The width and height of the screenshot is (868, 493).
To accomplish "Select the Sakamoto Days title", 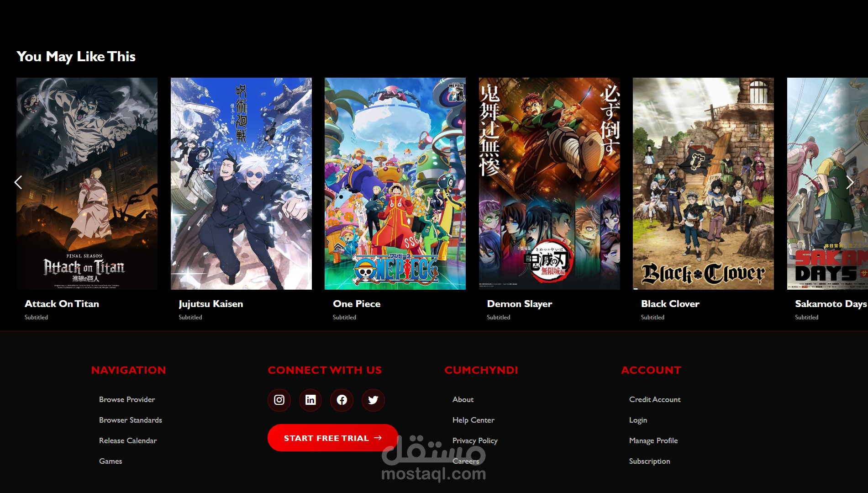I will click(x=831, y=304).
